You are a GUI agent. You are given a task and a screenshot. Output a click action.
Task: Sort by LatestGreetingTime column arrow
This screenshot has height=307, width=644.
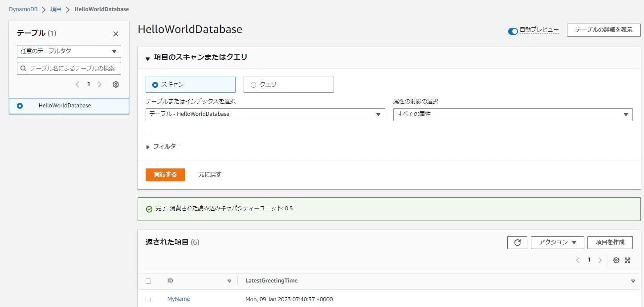coord(633,281)
